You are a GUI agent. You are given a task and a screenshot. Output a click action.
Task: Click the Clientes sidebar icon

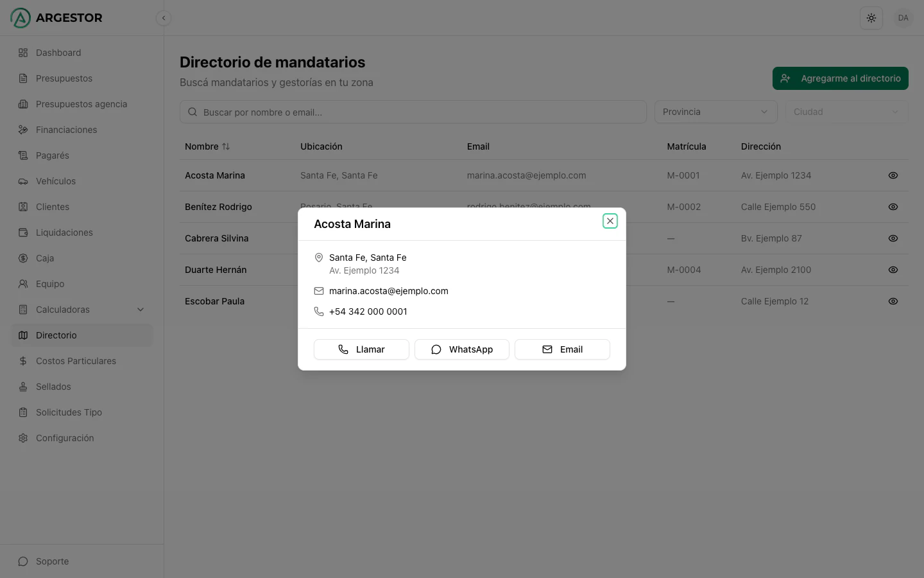(23, 207)
